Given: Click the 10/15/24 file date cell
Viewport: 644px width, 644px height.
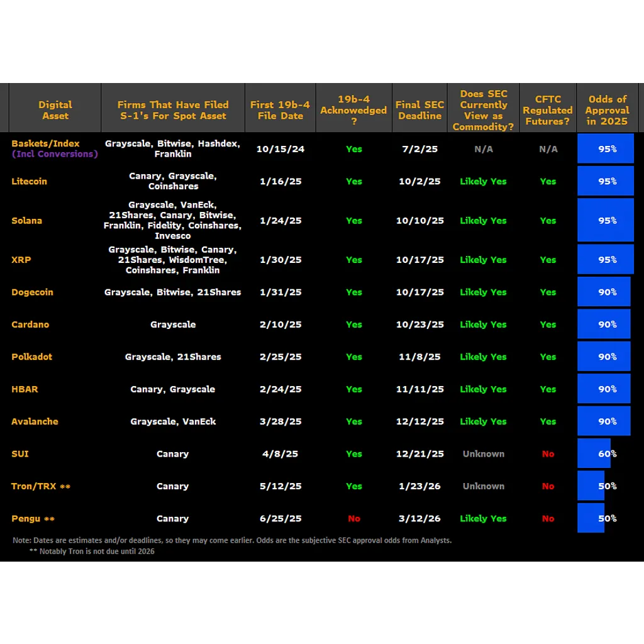Looking at the screenshot, I should tap(280, 148).
